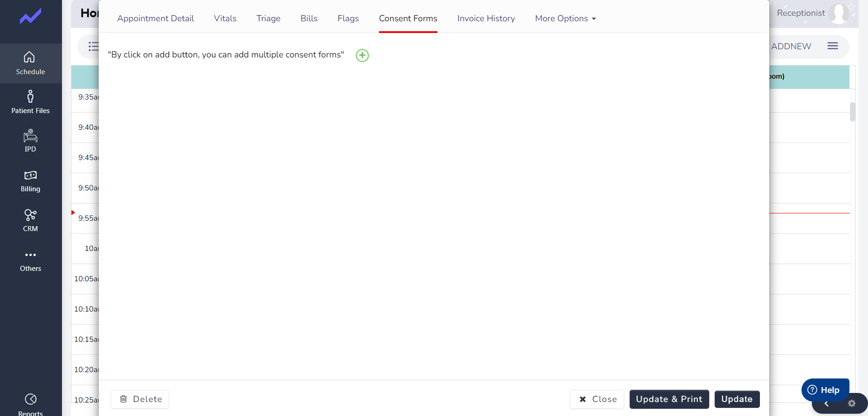The image size is (868, 416).
Task: Open the Help widget
Action: coord(825,390)
